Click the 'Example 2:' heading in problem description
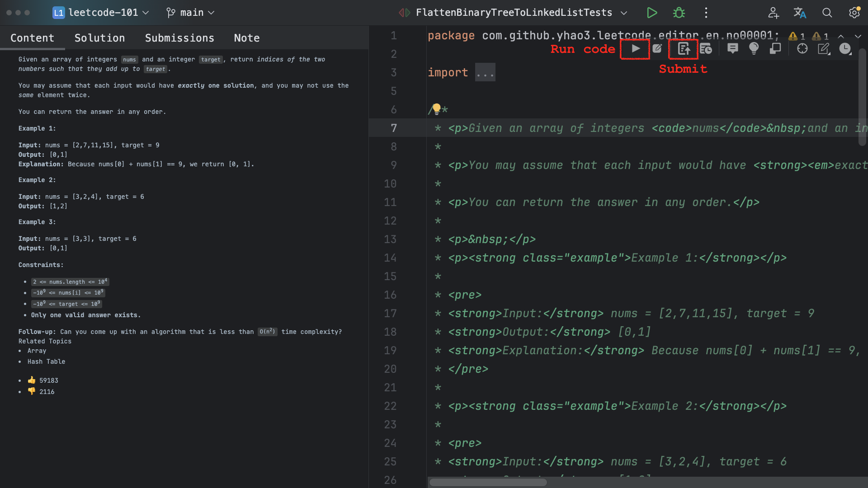Image resolution: width=868 pixels, height=488 pixels. (37, 180)
